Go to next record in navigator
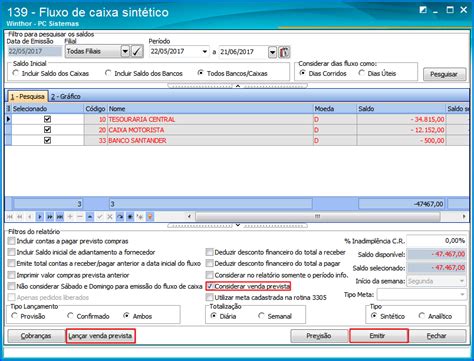This screenshot has height=361, width=474. pos(40,217)
